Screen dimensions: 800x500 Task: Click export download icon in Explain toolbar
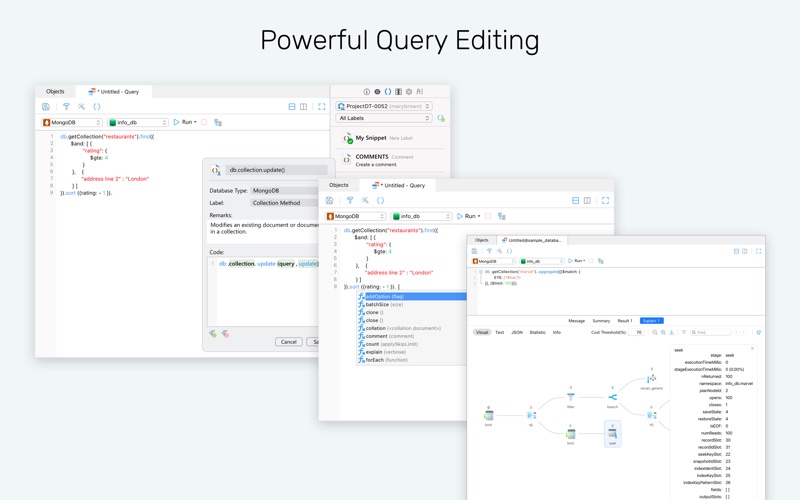[x=671, y=332]
